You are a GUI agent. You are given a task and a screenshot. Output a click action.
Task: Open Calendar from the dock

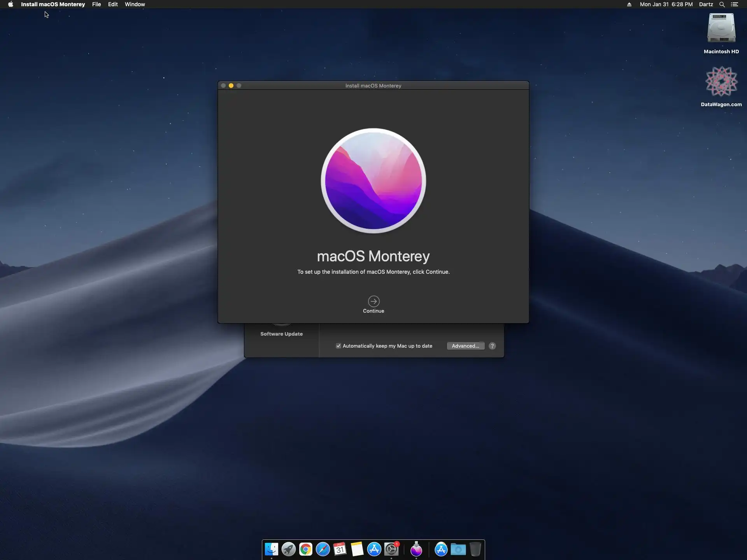340,549
